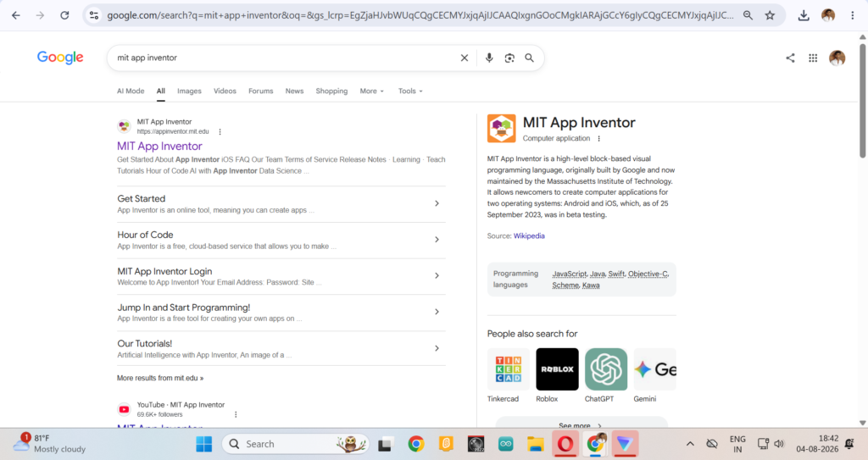Viewport: 868px width, 460px height.
Task: Expand the Our Tutorials! chevron
Action: tap(437, 348)
